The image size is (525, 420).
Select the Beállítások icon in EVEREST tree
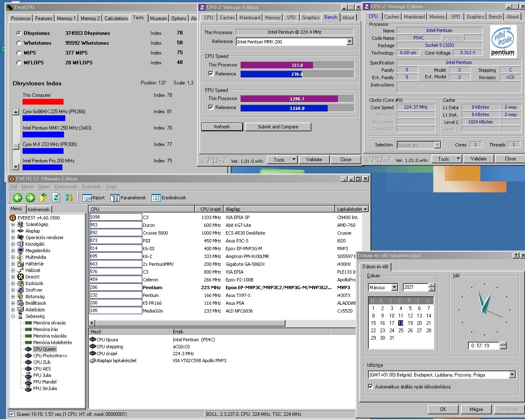21,303
